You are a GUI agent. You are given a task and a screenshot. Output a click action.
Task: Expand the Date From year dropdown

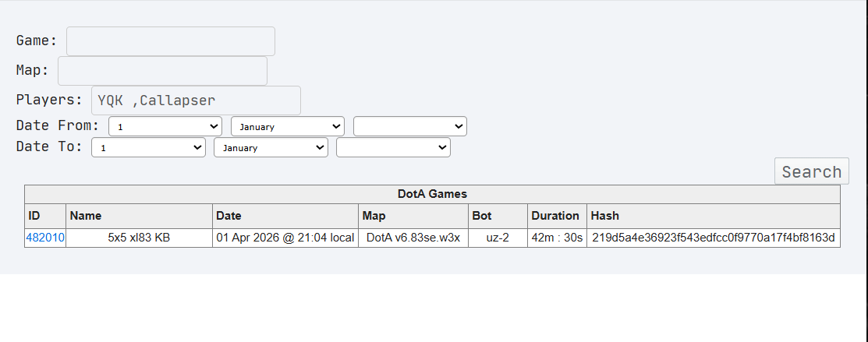click(410, 126)
